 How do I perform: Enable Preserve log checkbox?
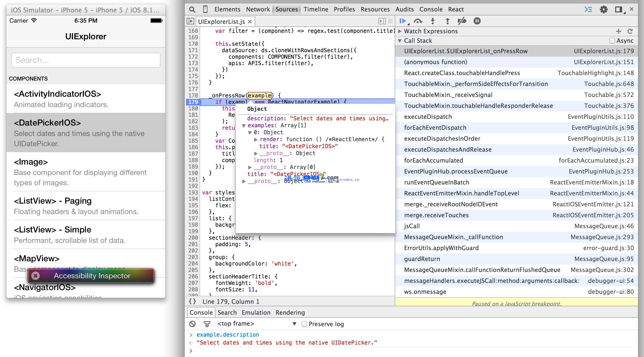(304, 324)
